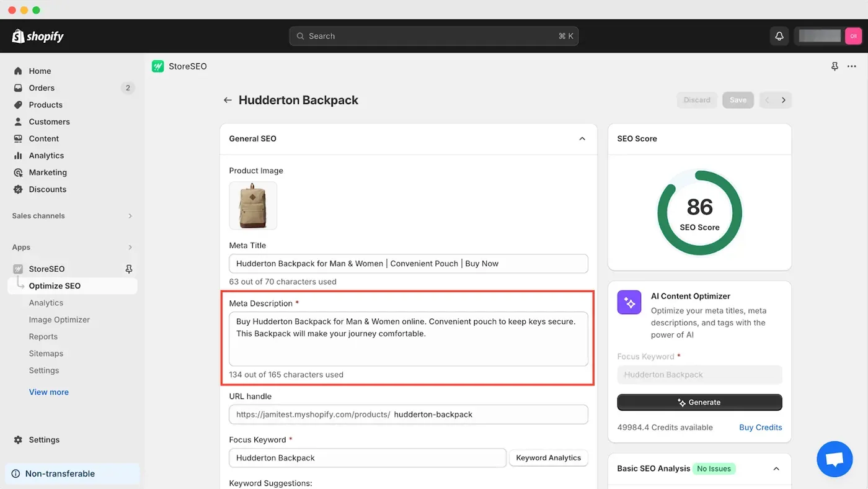The image size is (868, 489).
Task: Click the Orders sidebar icon
Action: pos(18,88)
